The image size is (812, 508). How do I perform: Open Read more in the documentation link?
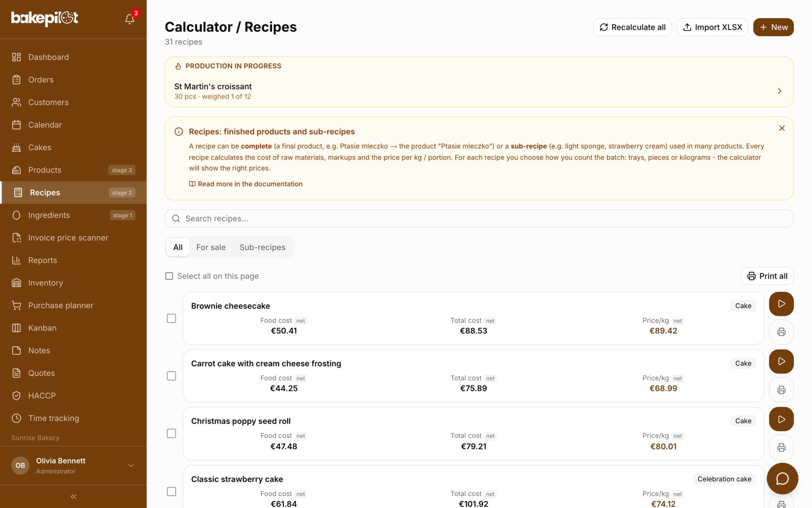tap(246, 184)
